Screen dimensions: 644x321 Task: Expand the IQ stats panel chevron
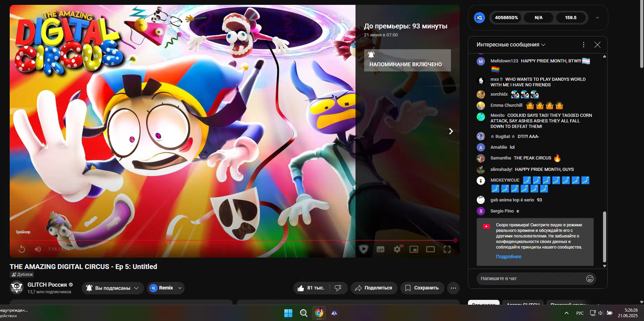(x=597, y=18)
